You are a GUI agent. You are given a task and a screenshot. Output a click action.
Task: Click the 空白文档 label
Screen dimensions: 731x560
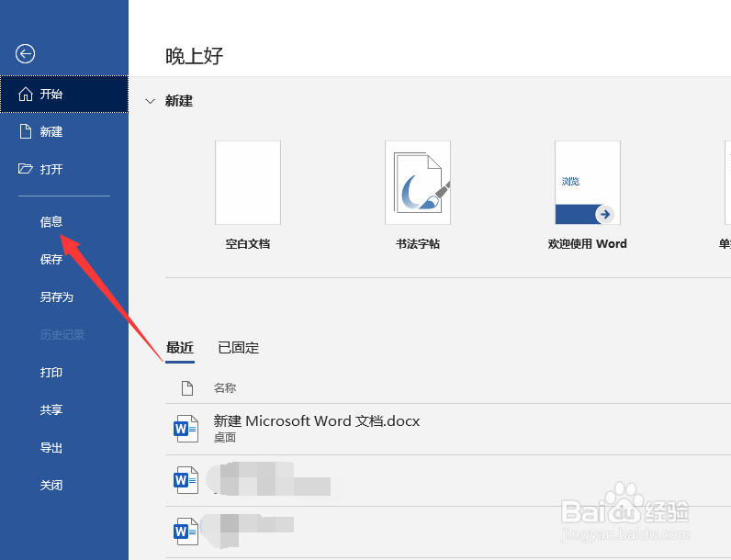tap(248, 243)
